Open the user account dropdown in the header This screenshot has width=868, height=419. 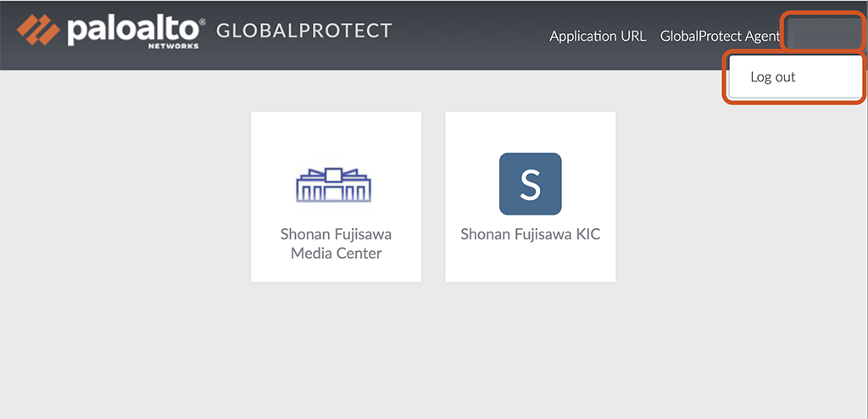(824, 35)
